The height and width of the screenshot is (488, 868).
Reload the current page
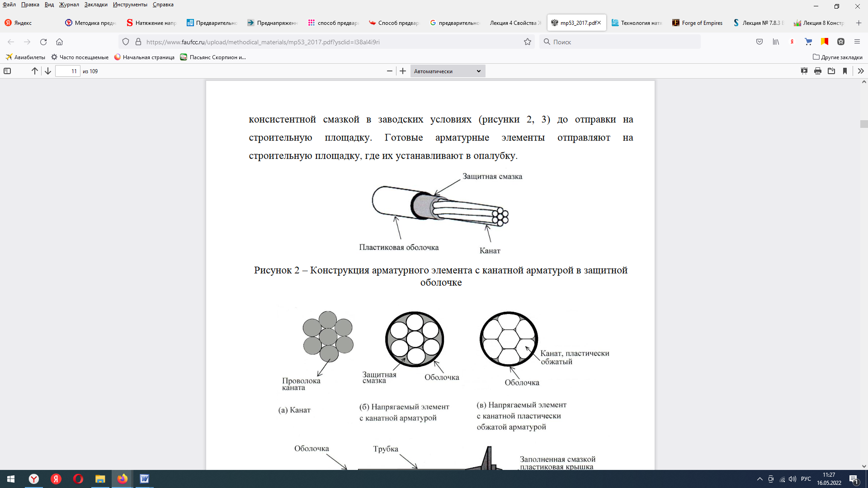pyautogui.click(x=43, y=42)
